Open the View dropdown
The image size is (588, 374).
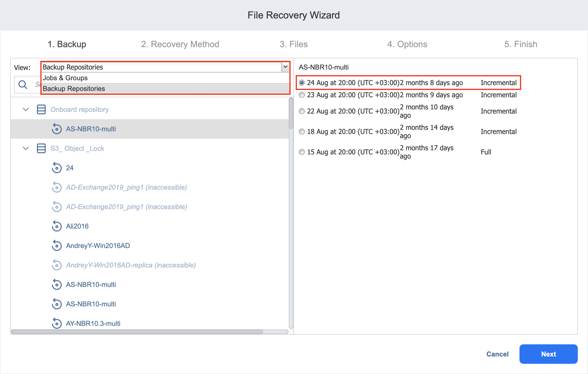click(x=285, y=67)
